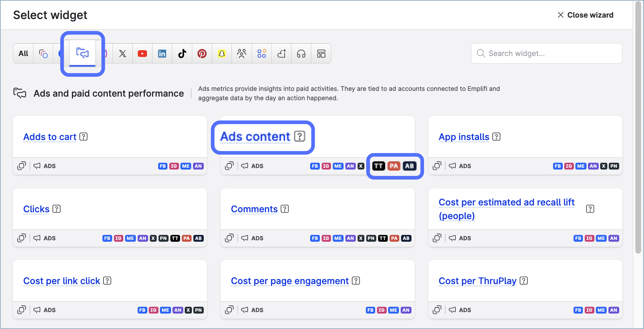Select the headphones filter icon

301,53
